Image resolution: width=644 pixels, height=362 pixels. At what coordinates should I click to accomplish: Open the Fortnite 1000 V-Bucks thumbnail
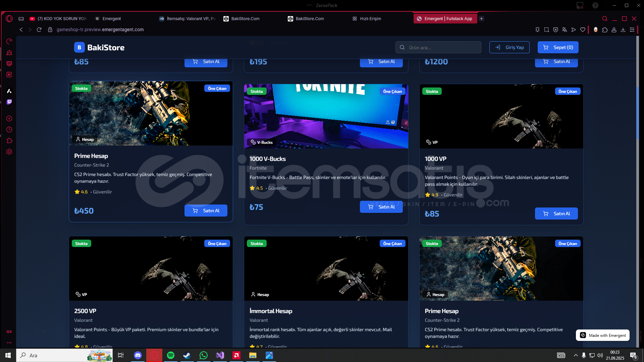pos(326,116)
